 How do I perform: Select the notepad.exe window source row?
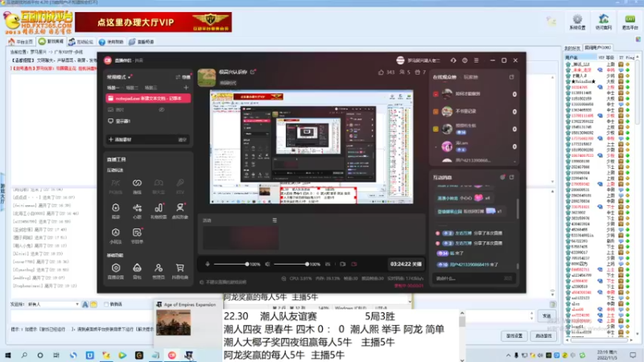pos(148,98)
